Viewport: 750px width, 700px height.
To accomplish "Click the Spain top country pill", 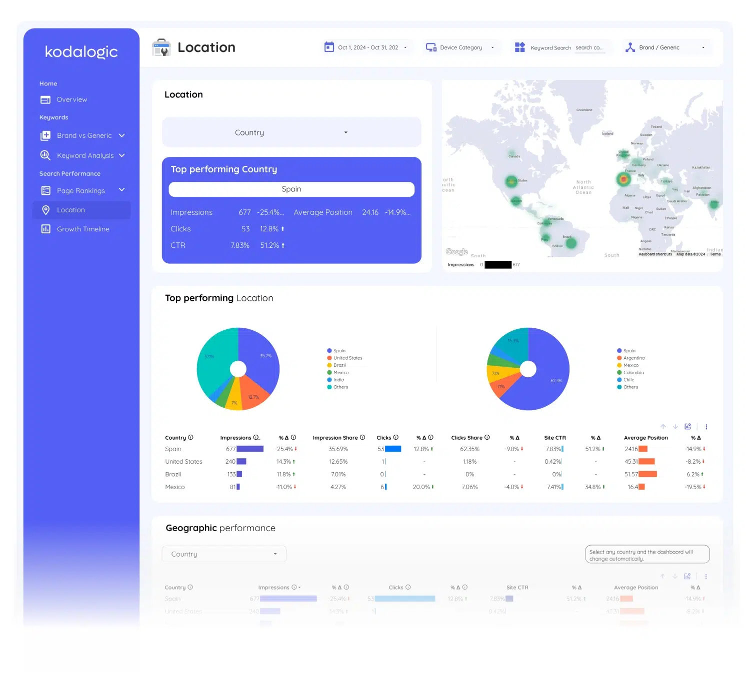I will 291,189.
